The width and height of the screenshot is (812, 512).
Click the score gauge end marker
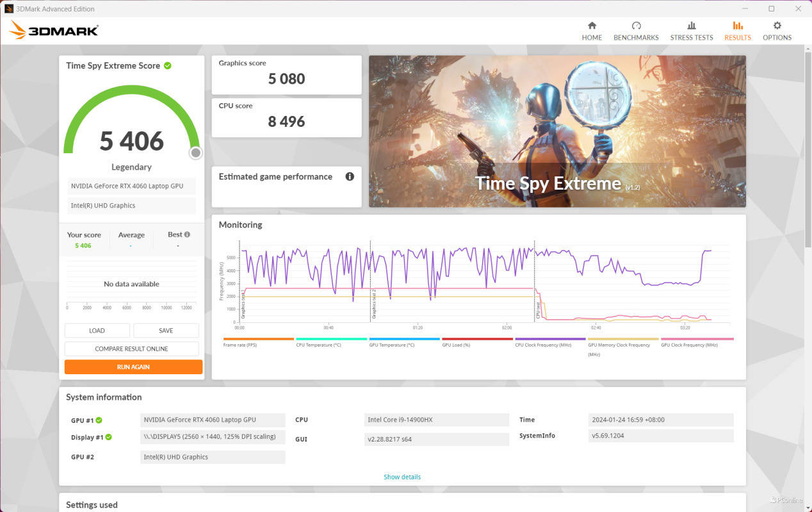196,153
